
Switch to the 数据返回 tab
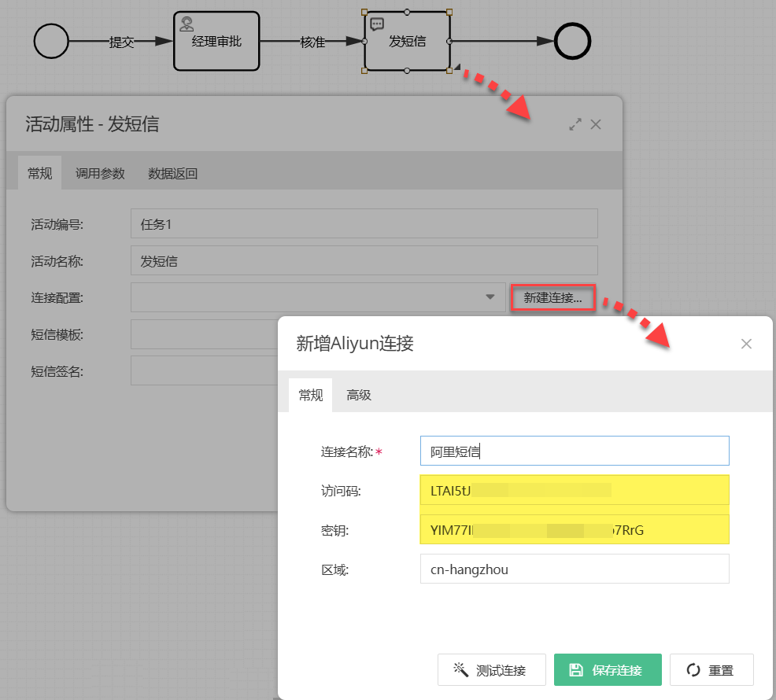pos(172,173)
